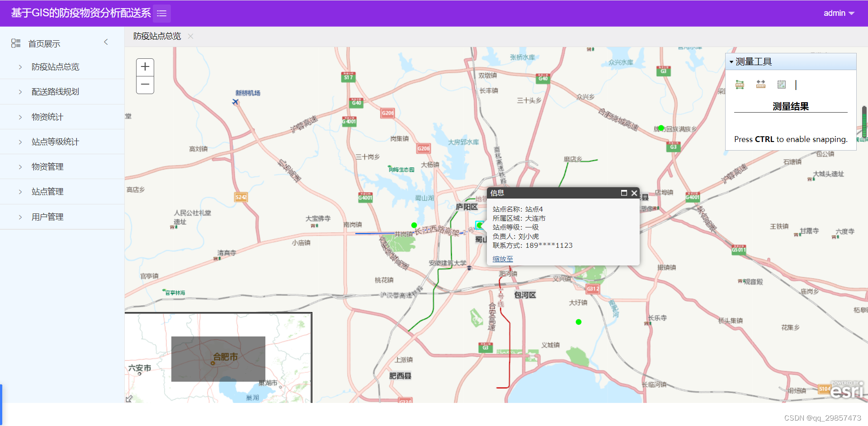This screenshot has width=868, height=426.
Task: Click the arrow icon on the overview map
Action: (130, 398)
